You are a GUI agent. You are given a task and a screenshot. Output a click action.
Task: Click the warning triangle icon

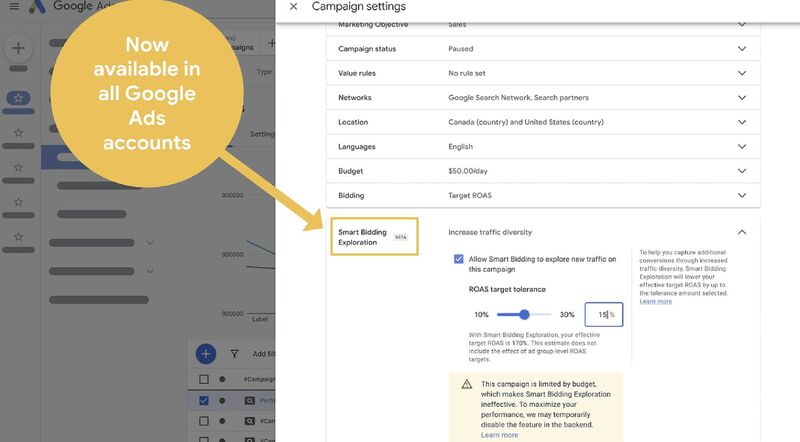(x=467, y=384)
